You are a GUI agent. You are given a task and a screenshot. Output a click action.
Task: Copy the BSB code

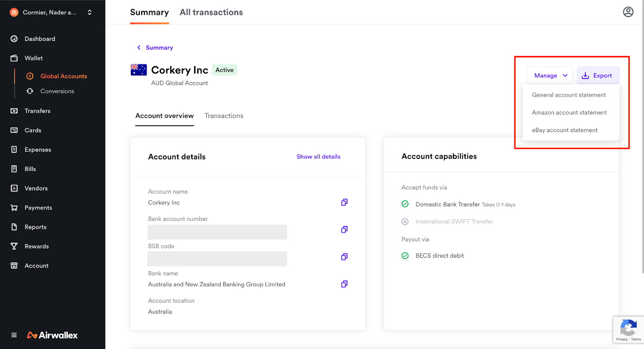click(x=344, y=257)
